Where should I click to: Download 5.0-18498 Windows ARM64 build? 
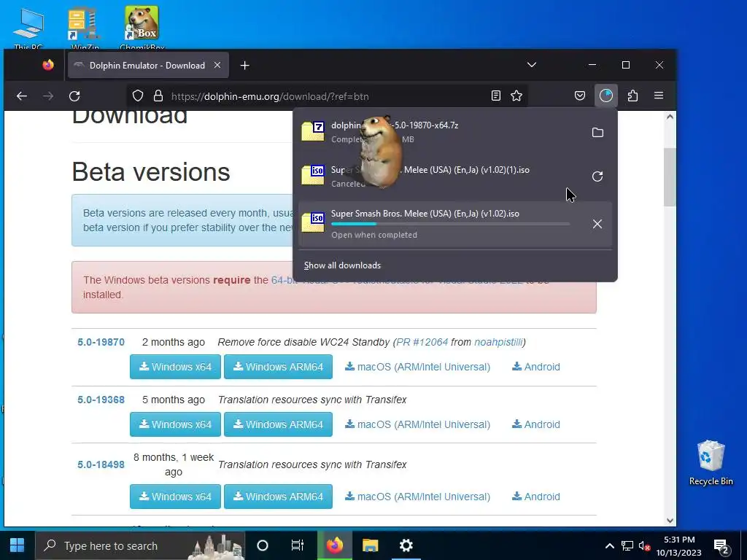click(x=278, y=497)
